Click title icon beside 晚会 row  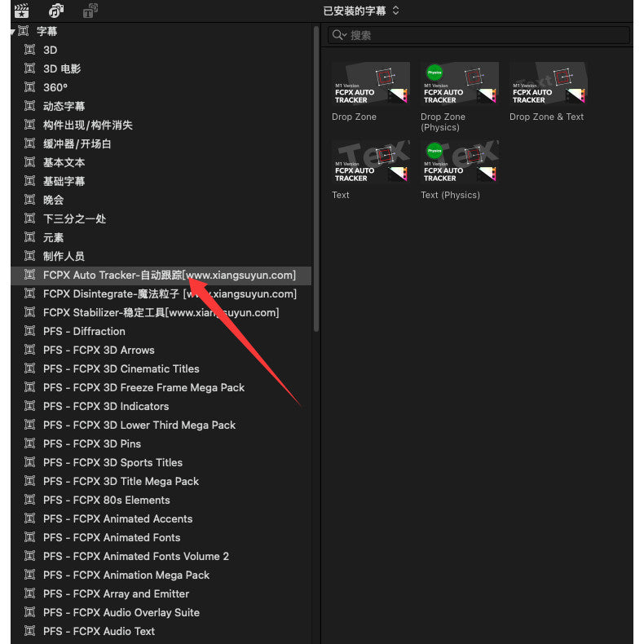click(x=29, y=200)
